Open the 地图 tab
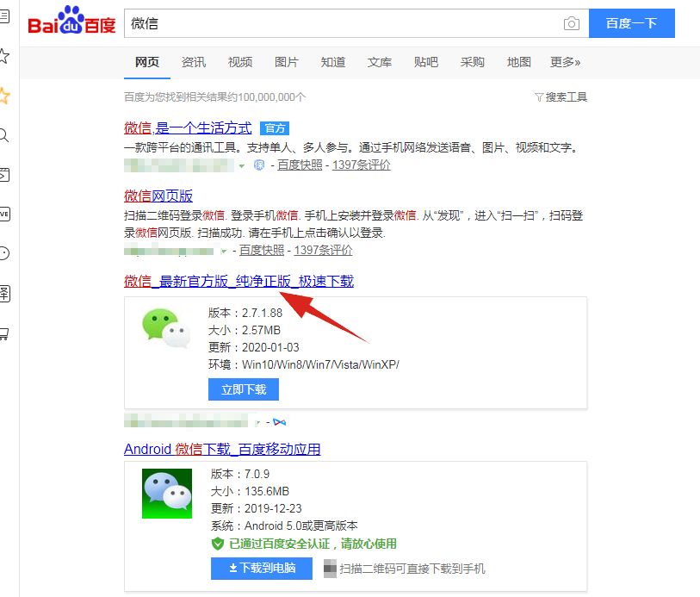 pyautogui.click(x=518, y=62)
